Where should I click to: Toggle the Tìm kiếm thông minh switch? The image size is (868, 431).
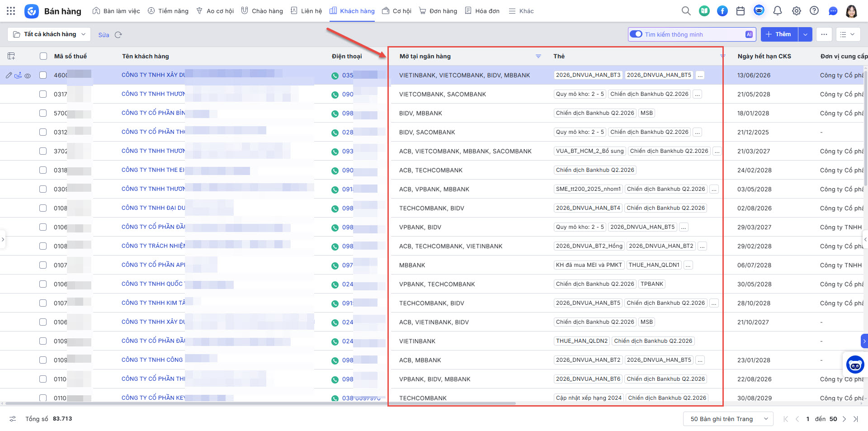tap(636, 34)
